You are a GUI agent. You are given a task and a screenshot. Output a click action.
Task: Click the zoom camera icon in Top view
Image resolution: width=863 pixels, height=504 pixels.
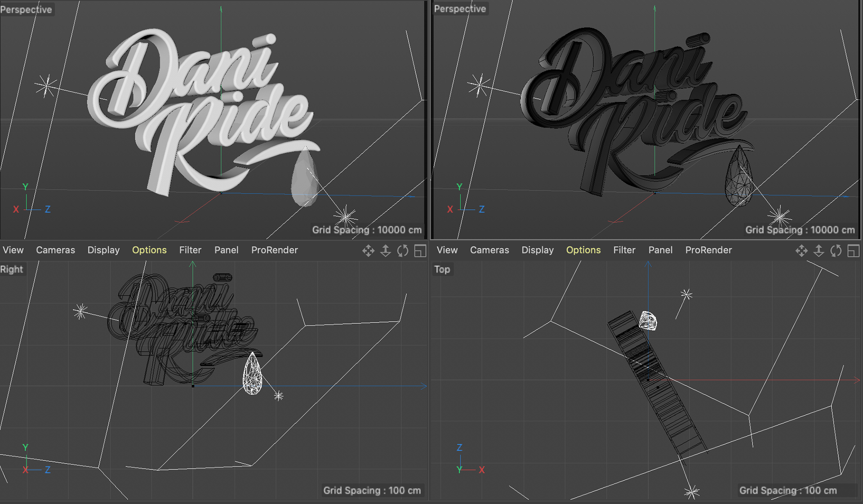click(819, 251)
